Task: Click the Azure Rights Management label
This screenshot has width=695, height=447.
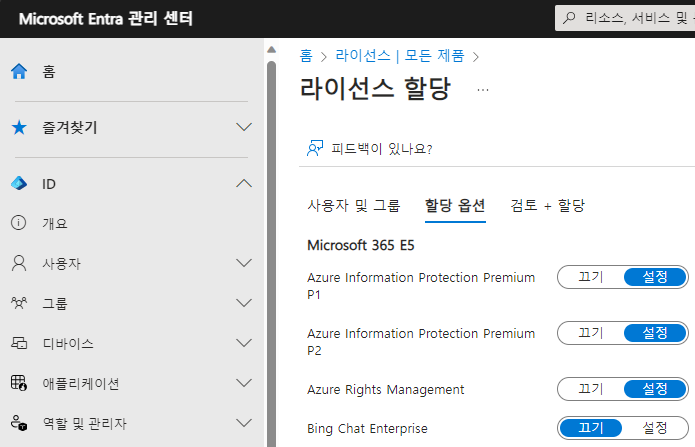Action: [386, 389]
